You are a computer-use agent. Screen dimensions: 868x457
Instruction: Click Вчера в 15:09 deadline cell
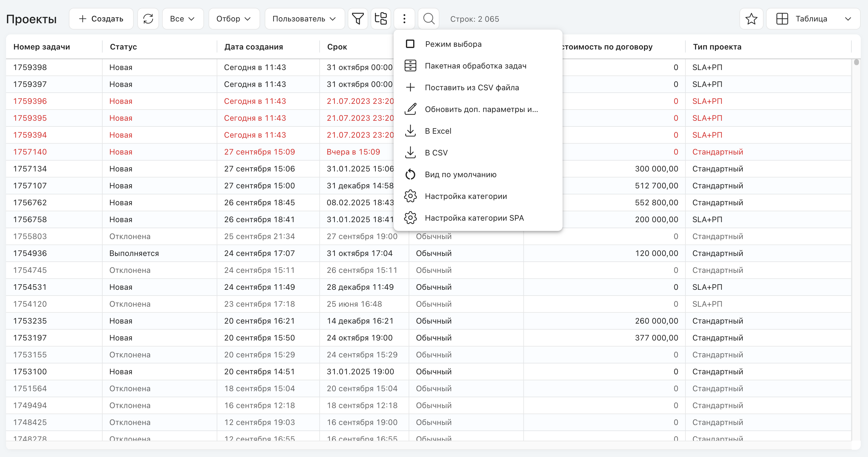tap(353, 152)
